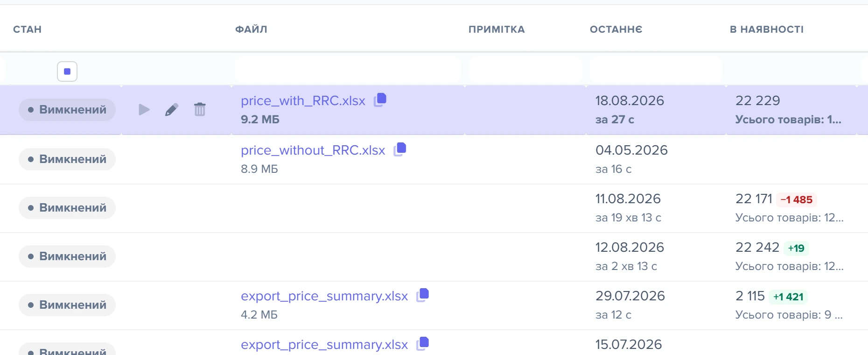Click Вимкнений status badge in highlighted row
Viewport: 868px width, 355px height.
pos(67,110)
